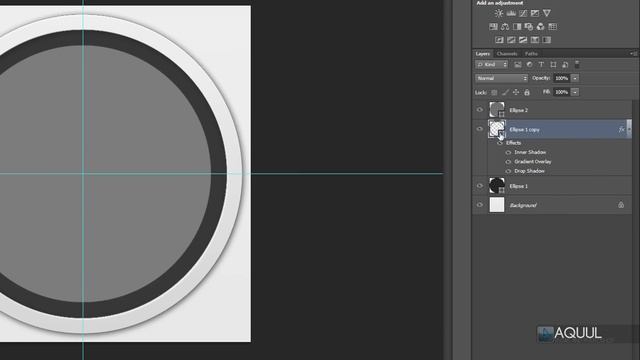Click the 'Ellipse 1 copy' layer name

pyautogui.click(x=524, y=129)
